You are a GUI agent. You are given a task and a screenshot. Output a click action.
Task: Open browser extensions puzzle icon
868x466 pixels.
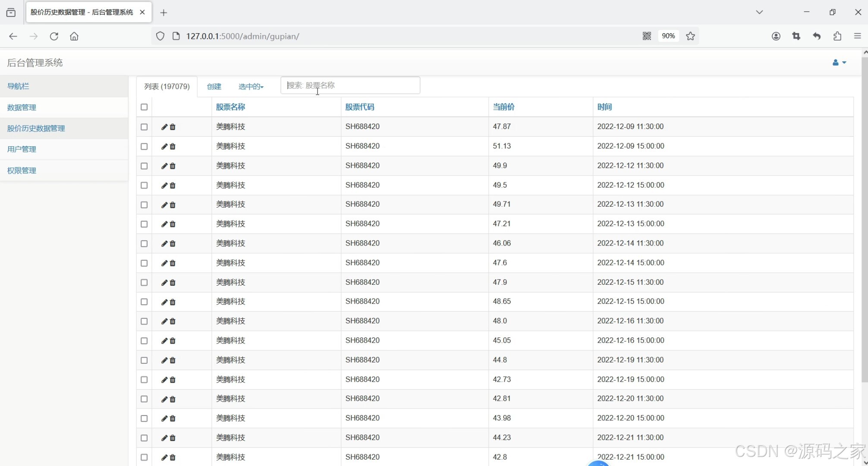[837, 36]
